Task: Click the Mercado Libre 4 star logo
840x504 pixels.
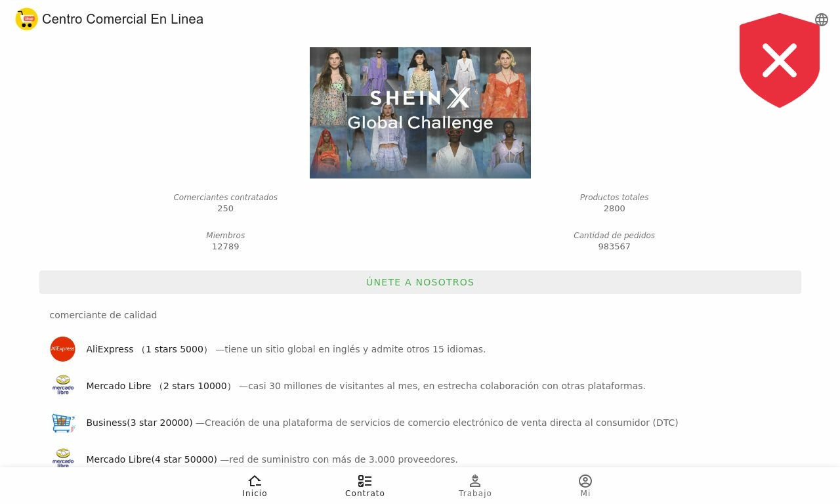Action: point(63,457)
